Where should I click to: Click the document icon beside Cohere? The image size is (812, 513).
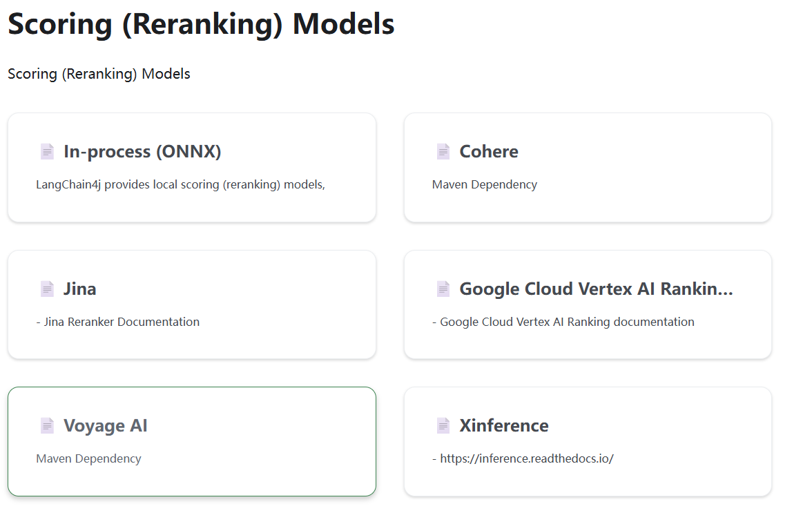click(x=443, y=152)
